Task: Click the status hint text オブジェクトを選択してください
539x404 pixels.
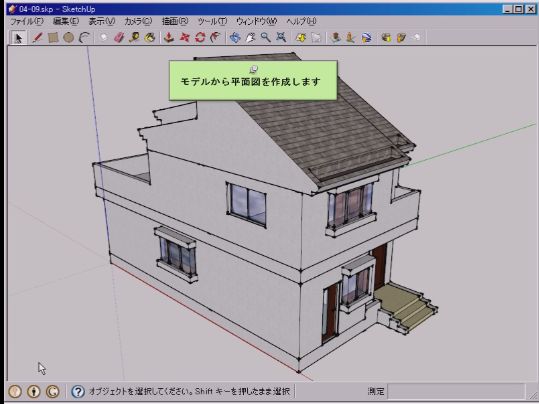Action: 141,391
